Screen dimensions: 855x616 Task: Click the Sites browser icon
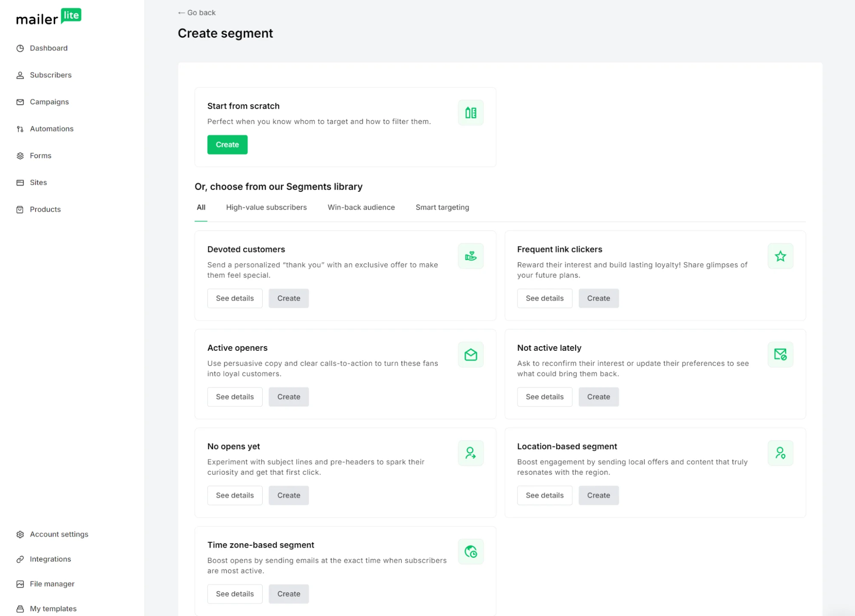coord(20,183)
